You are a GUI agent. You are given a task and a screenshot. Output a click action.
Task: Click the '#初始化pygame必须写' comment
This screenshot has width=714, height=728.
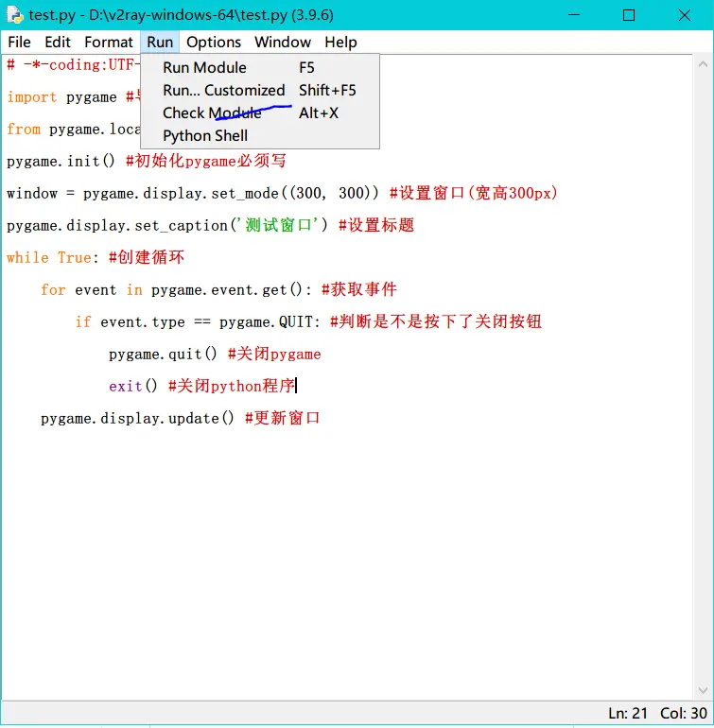coord(206,162)
